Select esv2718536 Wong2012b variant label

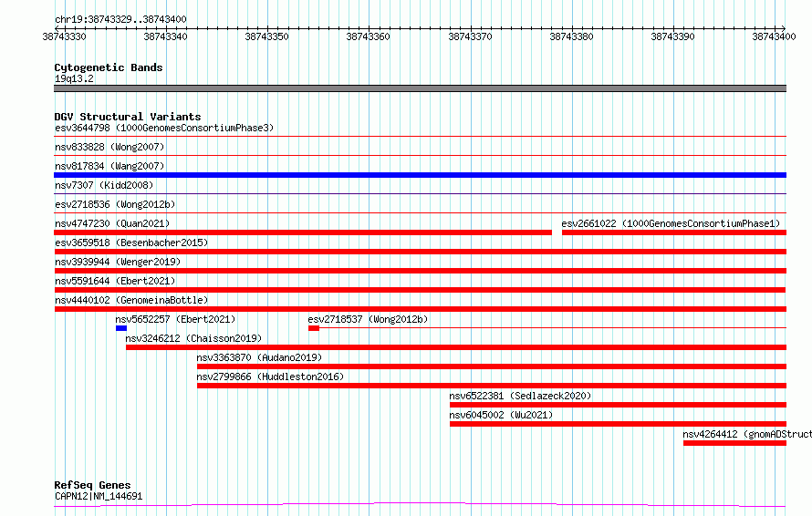click(115, 204)
